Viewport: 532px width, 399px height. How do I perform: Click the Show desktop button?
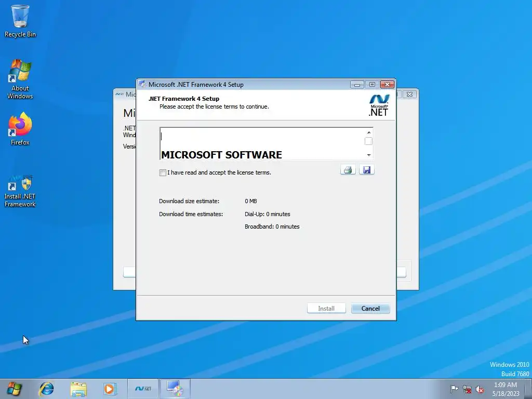[528, 389]
